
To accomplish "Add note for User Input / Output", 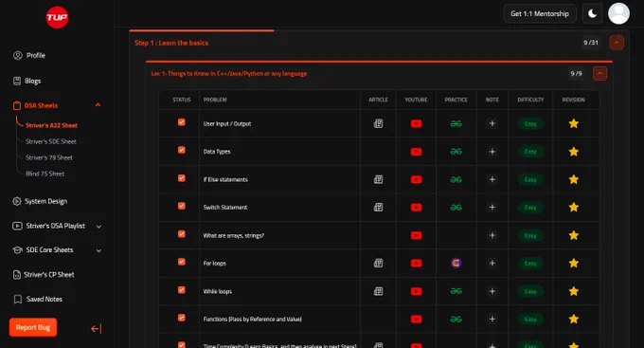I will [x=492, y=123].
